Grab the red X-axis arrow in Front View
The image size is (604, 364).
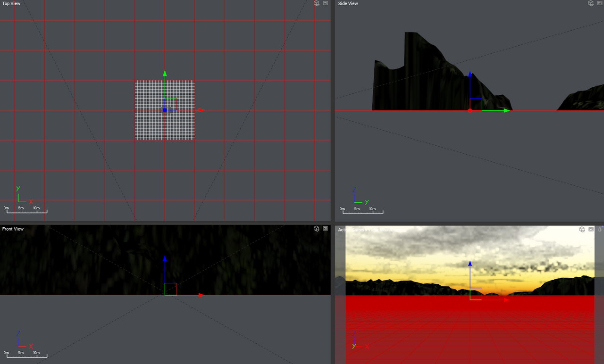point(201,295)
